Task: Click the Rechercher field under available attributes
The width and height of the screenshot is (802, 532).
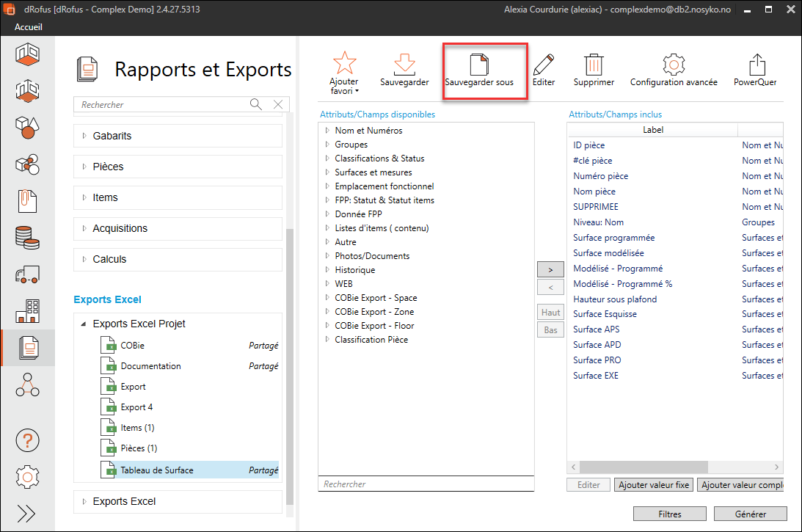Action: 426,484
